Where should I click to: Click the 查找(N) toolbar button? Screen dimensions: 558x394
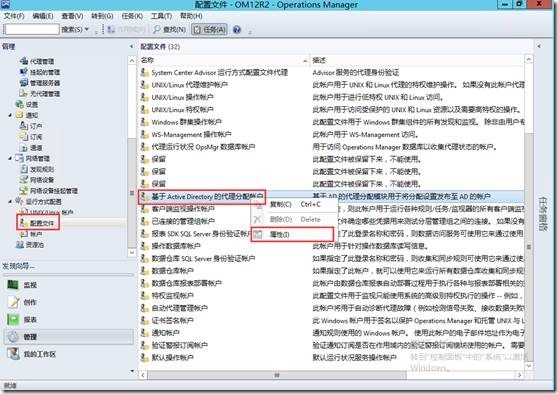170,30
